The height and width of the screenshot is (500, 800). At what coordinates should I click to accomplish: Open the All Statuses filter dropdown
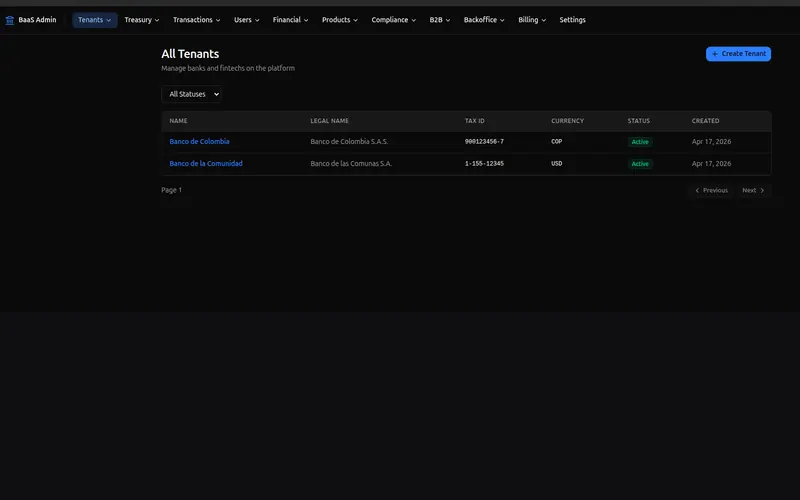[191, 94]
